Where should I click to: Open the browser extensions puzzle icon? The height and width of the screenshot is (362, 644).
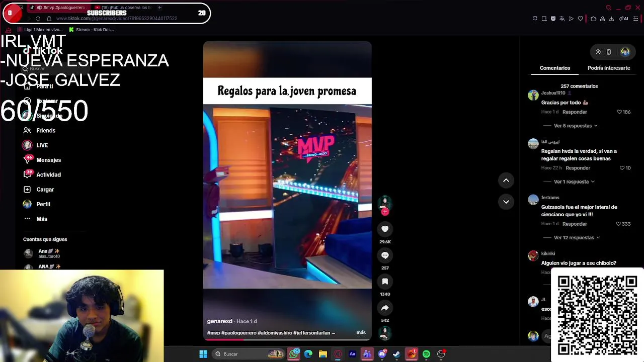coord(593,19)
